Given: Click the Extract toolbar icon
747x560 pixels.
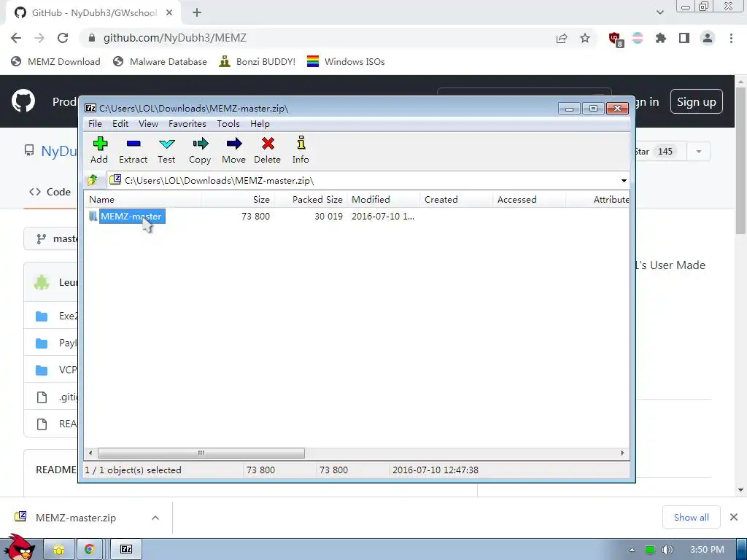Looking at the screenshot, I should (x=133, y=150).
